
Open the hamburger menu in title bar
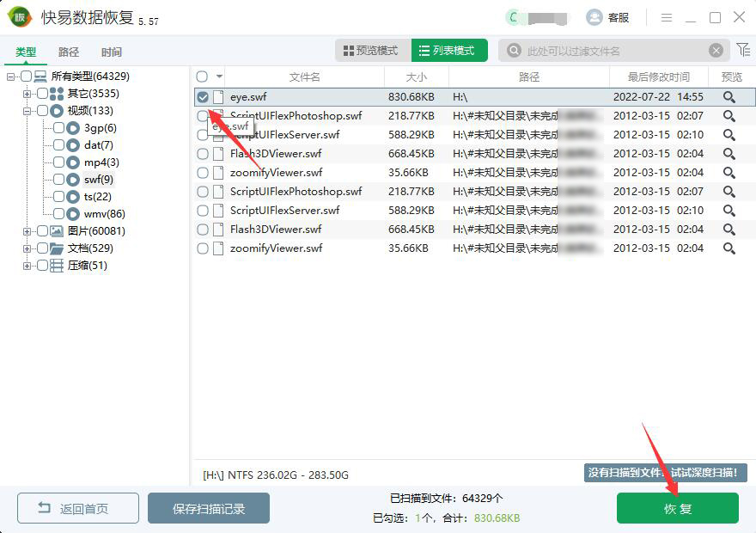tap(667, 17)
